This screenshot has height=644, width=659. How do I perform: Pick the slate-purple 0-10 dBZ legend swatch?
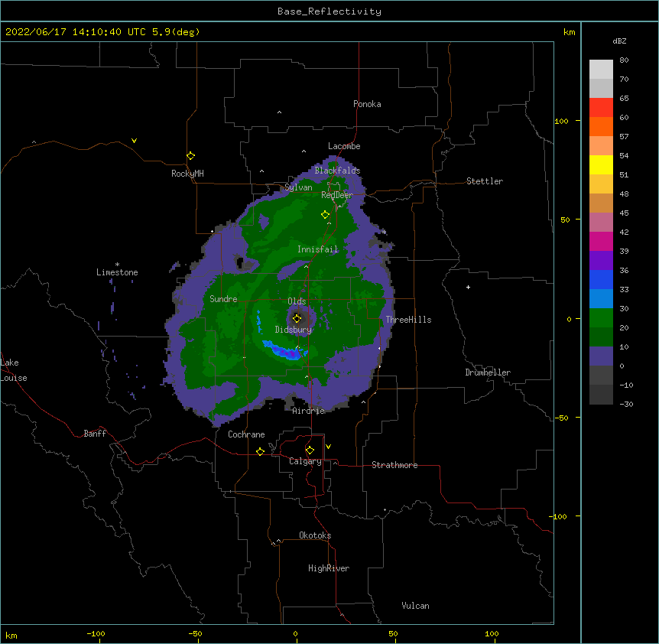[601, 356]
